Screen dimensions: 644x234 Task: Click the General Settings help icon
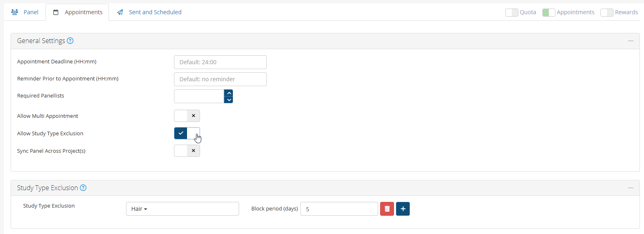[70, 41]
